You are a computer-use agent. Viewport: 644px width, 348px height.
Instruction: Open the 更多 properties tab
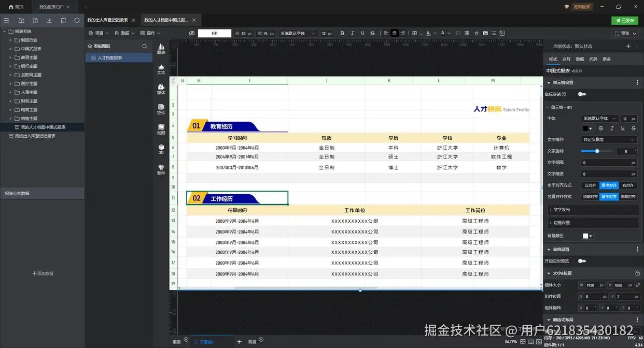(x=607, y=59)
